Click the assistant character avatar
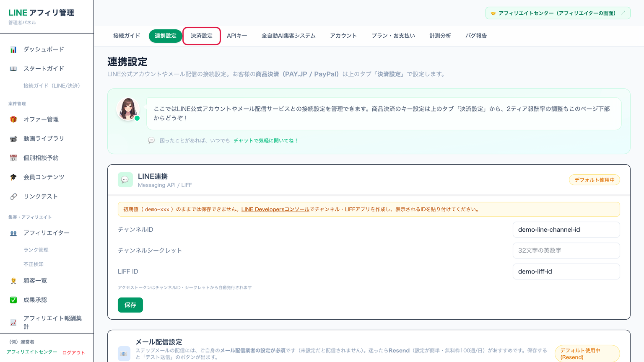The image size is (644, 362). (128, 109)
